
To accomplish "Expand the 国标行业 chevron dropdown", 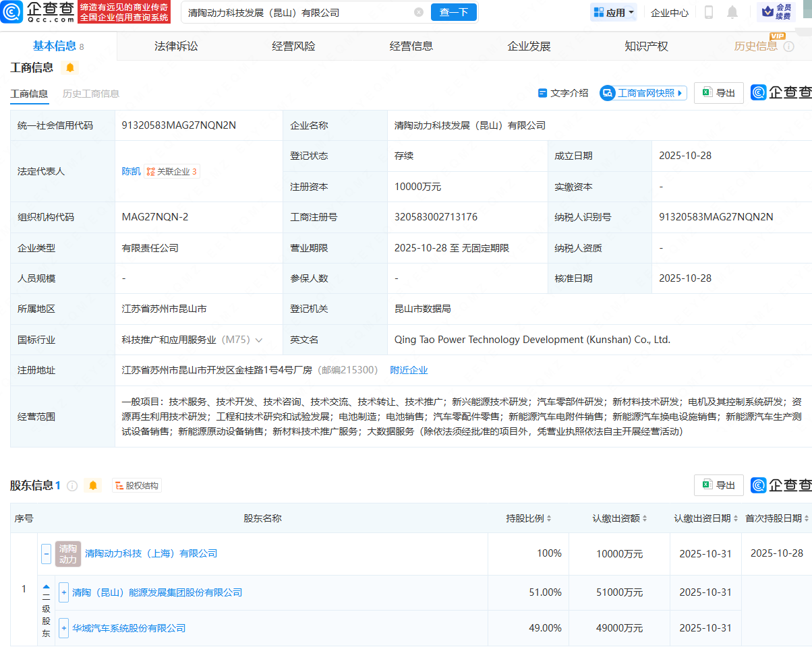I will tap(259, 340).
